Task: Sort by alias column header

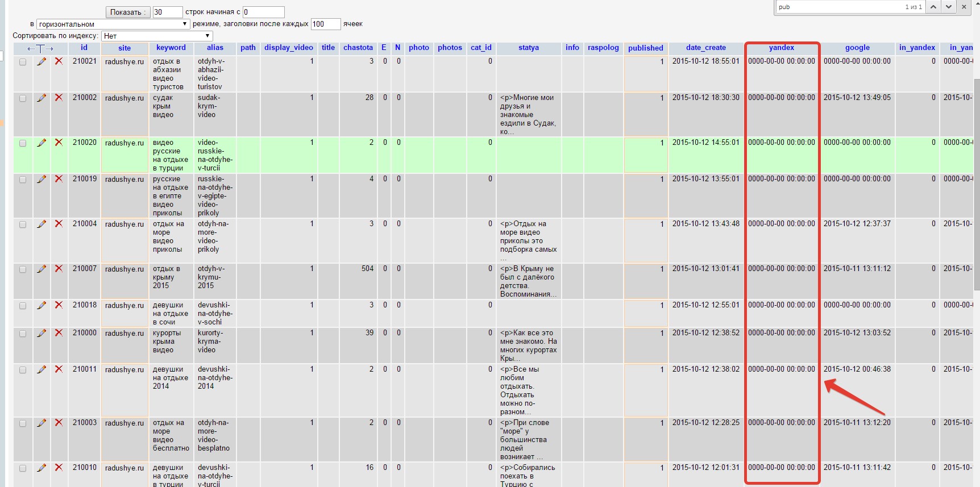Action: click(215, 48)
